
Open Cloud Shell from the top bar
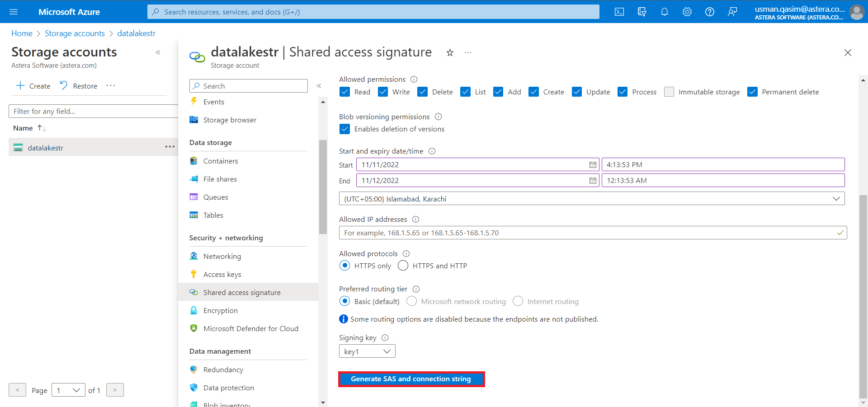[619, 12]
